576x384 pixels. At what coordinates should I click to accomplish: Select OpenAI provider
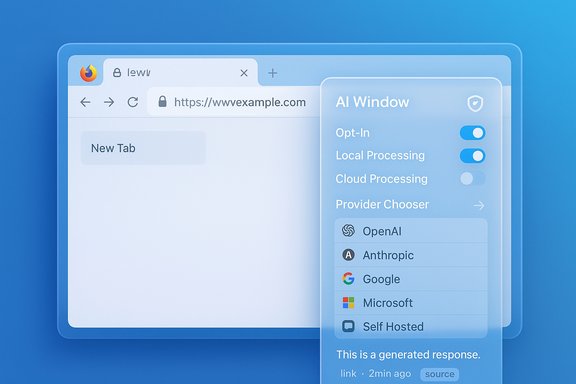coord(411,231)
